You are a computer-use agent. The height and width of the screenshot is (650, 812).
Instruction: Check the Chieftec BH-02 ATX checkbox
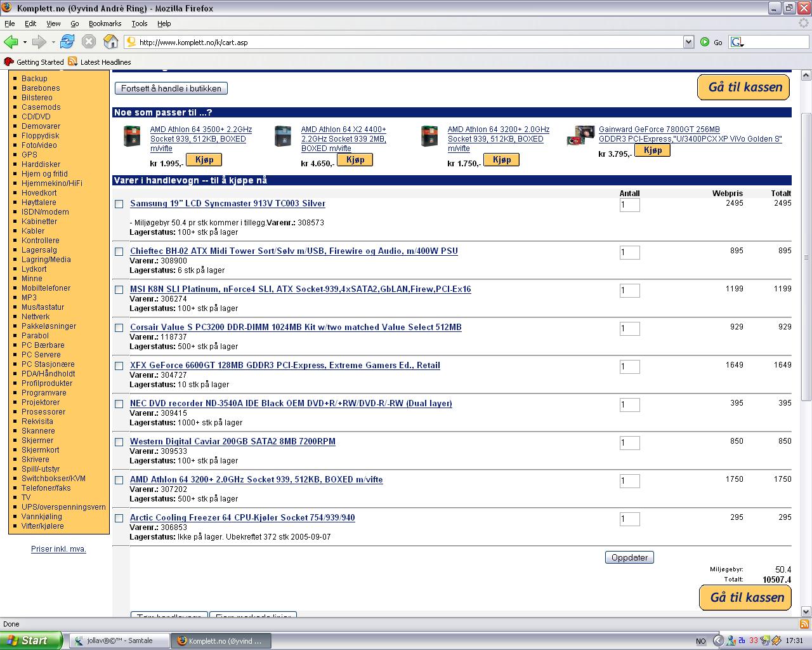click(x=119, y=251)
